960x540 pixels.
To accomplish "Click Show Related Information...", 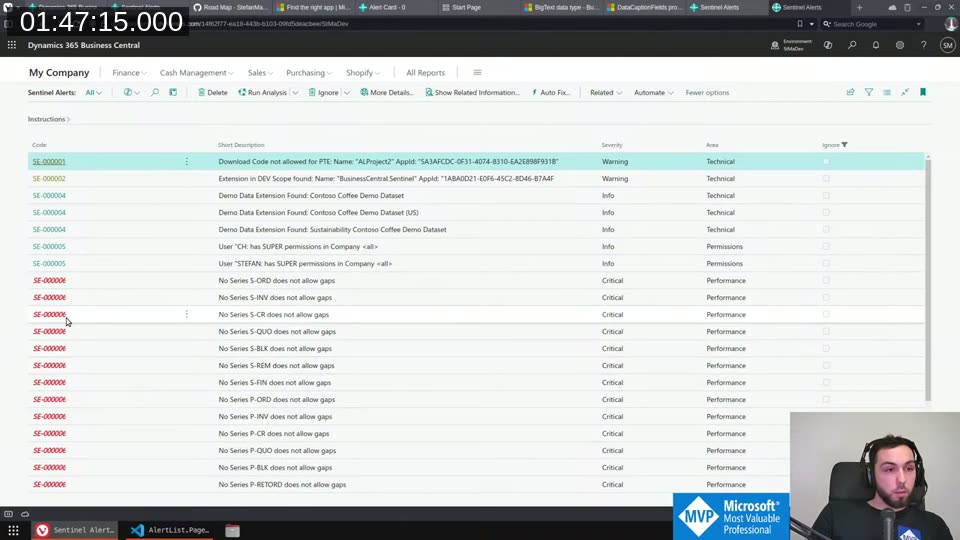I will (472, 92).
